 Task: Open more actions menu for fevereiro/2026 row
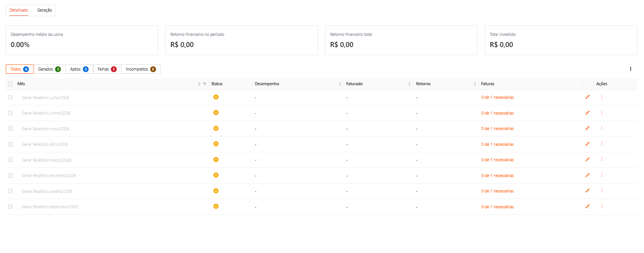coord(602,175)
